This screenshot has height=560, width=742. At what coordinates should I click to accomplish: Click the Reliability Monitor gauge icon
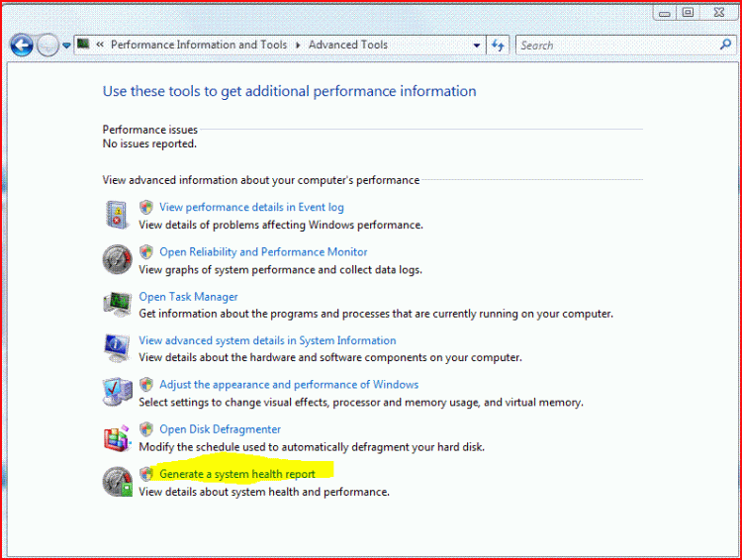click(x=117, y=259)
